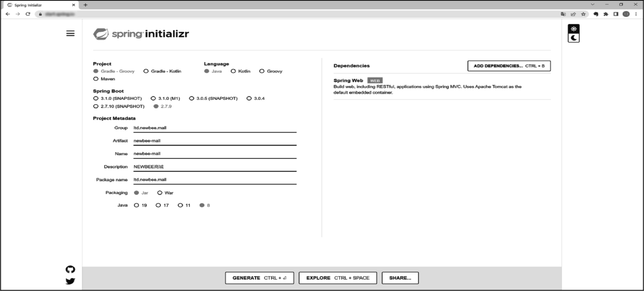Edit the Group field
The height and width of the screenshot is (291, 644).
point(215,128)
